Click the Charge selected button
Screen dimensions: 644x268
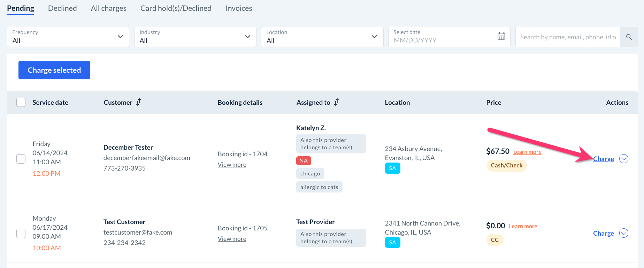[54, 70]
